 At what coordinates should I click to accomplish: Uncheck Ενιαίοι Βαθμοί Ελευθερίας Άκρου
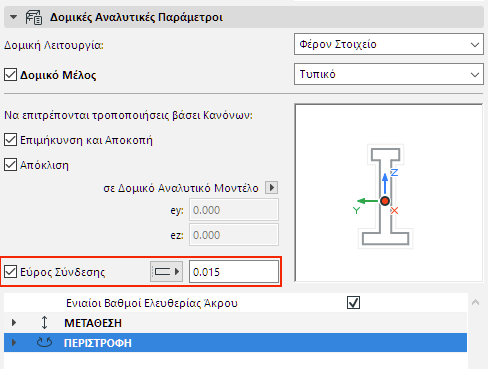(x=353, y=303)
